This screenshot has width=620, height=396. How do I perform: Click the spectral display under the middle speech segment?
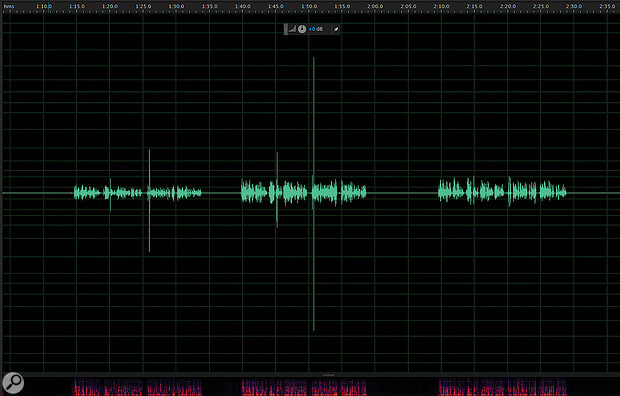tap(304, 387)
